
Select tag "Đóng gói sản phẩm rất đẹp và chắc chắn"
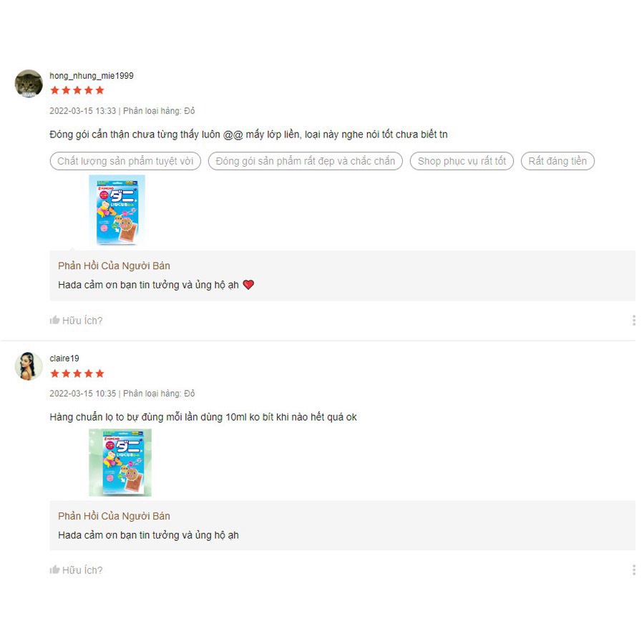click(x=305, y=161)
